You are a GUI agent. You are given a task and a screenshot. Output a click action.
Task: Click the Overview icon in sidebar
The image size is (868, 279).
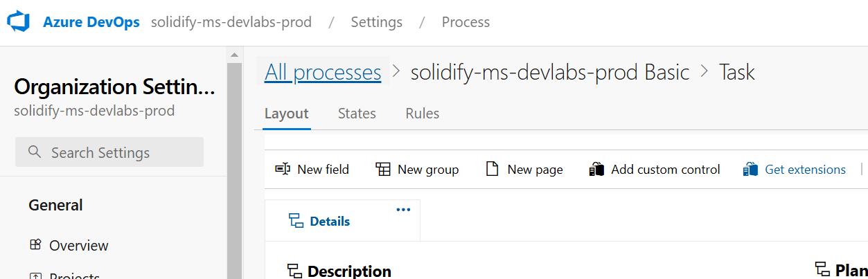coord(35,244)
